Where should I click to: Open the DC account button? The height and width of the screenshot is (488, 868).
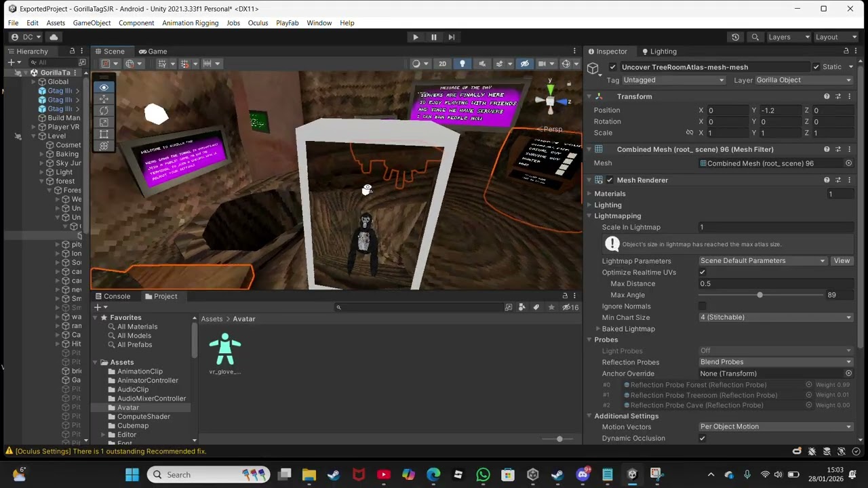click(27, 37)
